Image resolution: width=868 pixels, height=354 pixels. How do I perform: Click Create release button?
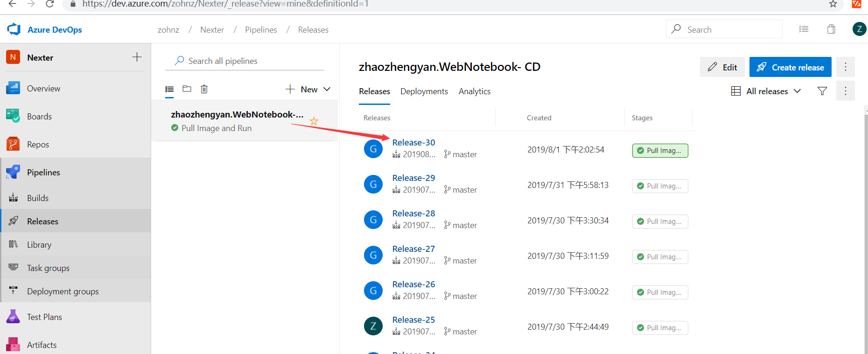[790, 67]
